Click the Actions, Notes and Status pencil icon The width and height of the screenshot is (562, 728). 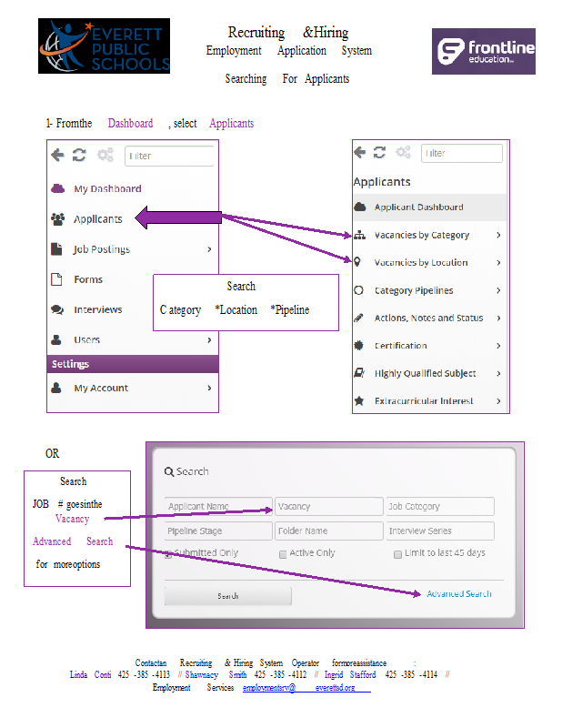(358, 318)
